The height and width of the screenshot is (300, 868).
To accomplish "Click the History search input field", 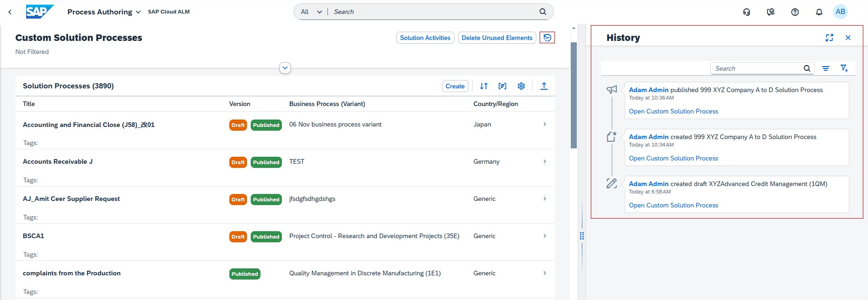I will coord(757,68).
